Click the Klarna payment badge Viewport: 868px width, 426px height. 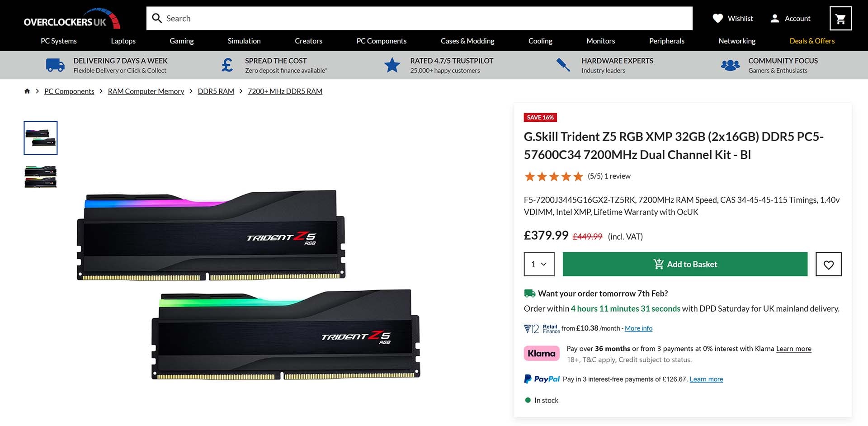coord(541,353)
